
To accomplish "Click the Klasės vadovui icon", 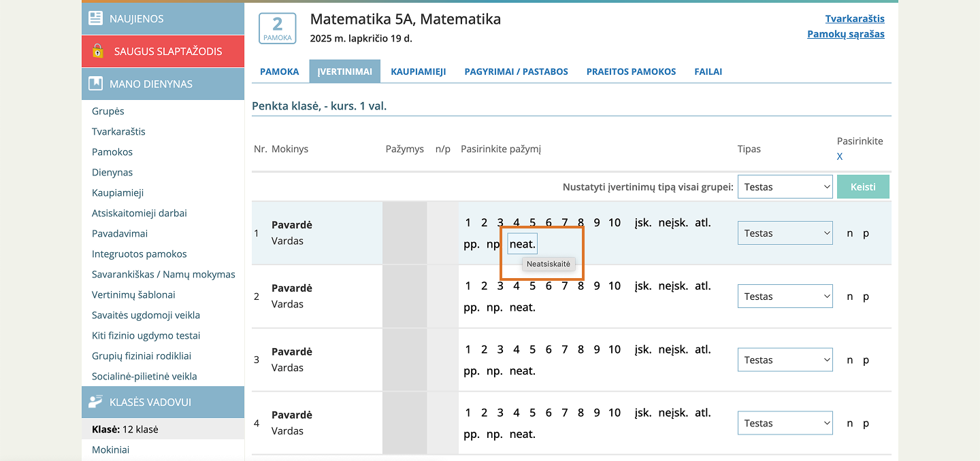I will point(96,402).
